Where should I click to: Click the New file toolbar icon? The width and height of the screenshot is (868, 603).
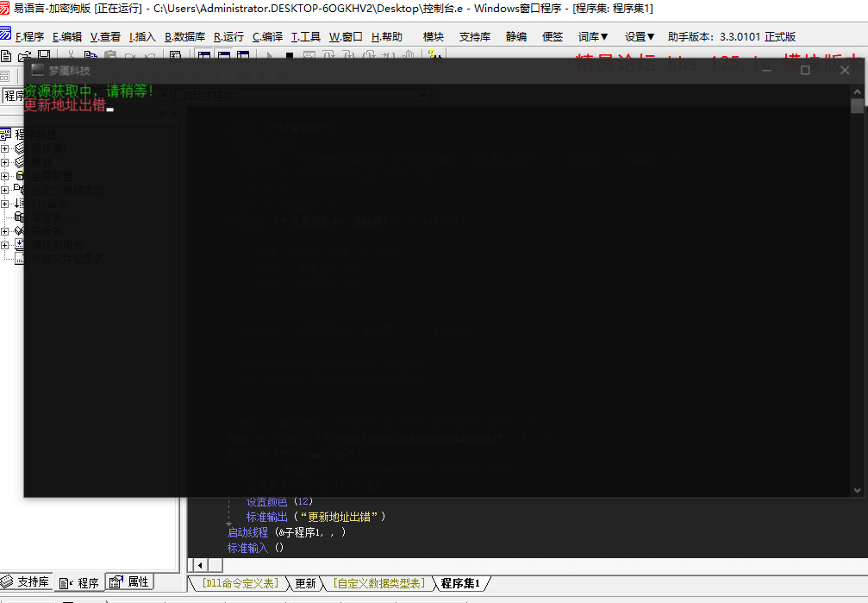click(6, 56)
